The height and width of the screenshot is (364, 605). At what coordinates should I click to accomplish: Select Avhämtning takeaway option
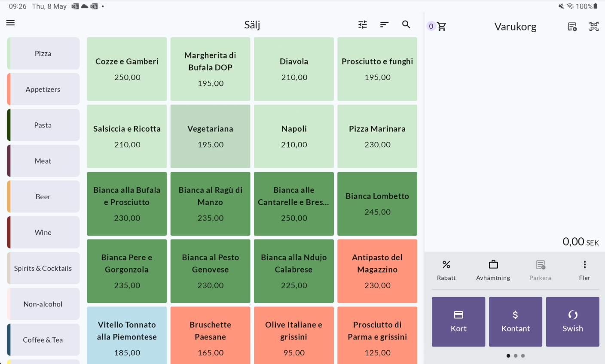pos(493,270)
